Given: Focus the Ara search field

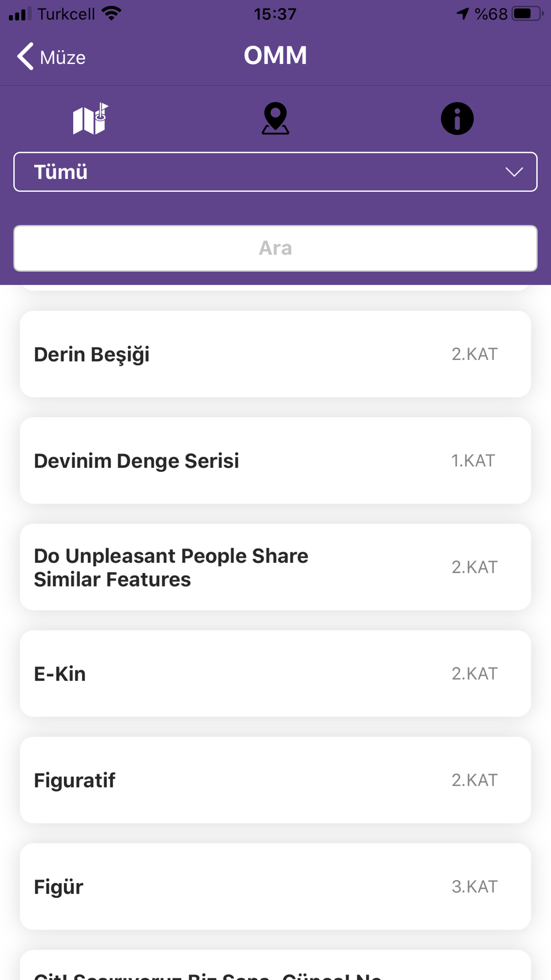Looking at the screenshot, I should (x=275, y=248).
